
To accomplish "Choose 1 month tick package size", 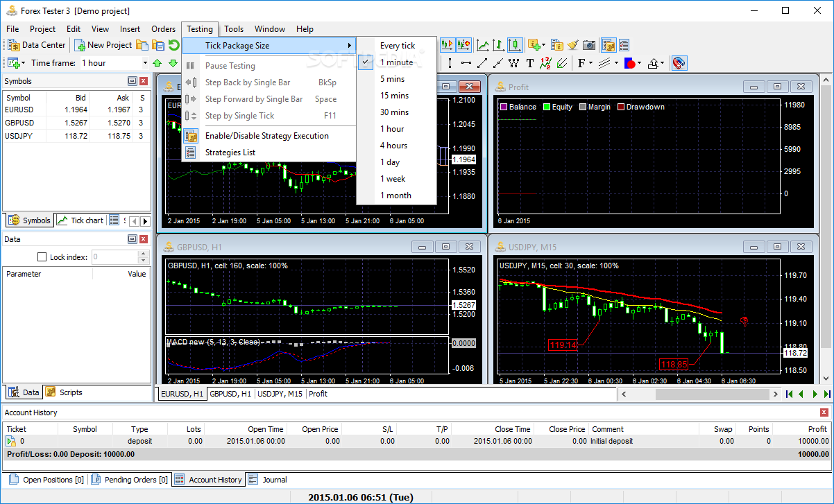I will pos(396,195).
